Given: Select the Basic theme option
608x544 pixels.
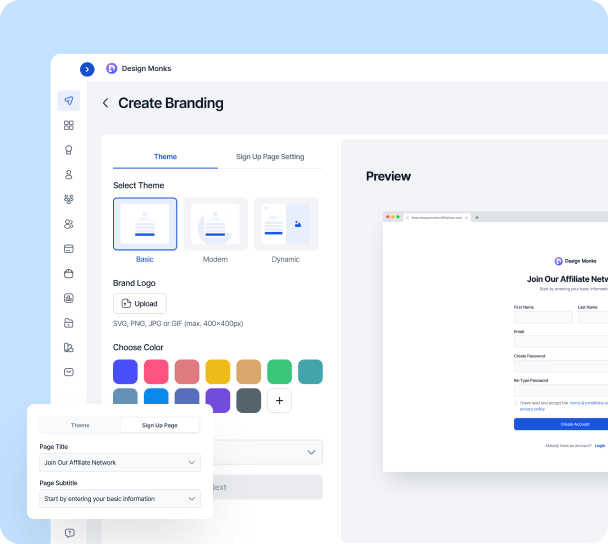Looking at the screenshot, I should (x=145, y=224).
